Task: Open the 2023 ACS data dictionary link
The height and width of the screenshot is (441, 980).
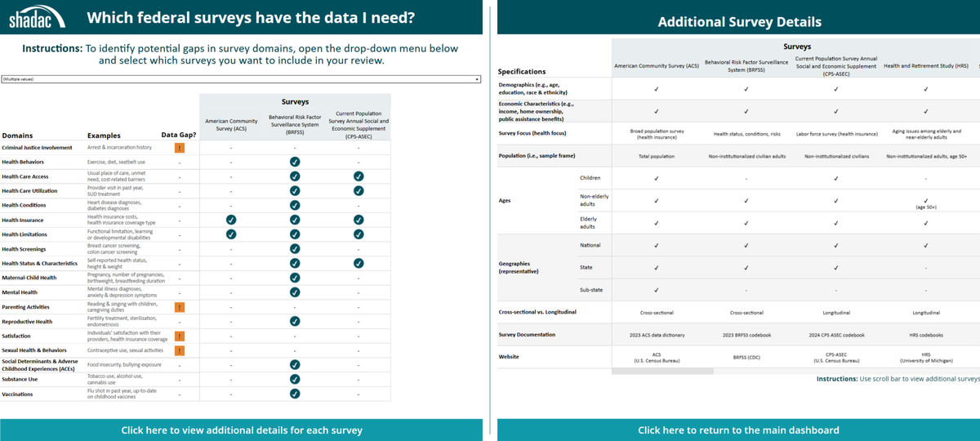Action: pos(657,335)
